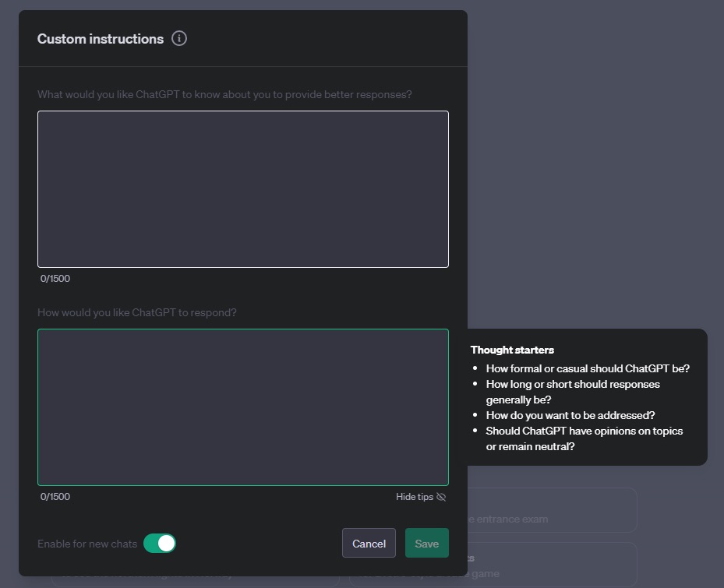Click the 'How do you want to be addressed?' tip
This screenshot has width=724, height=588.
[570, 415]
